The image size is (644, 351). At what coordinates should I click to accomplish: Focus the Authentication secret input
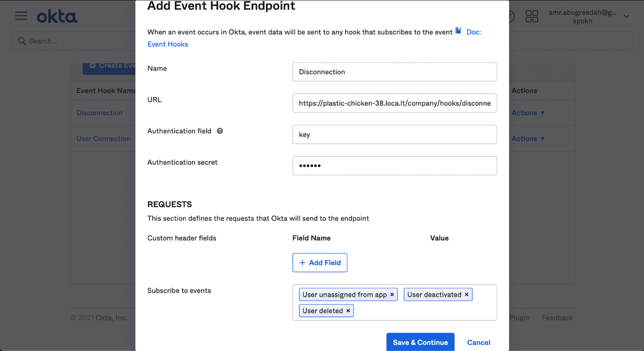click(394, 165)
